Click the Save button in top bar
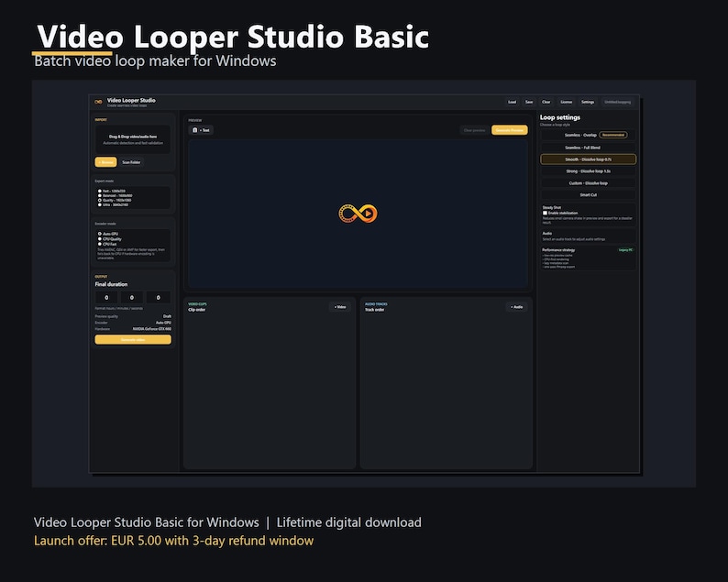 click(x=529, y=102)
